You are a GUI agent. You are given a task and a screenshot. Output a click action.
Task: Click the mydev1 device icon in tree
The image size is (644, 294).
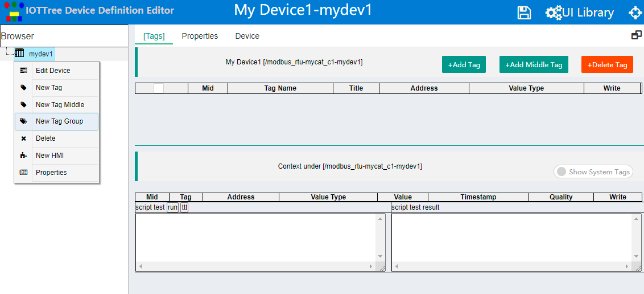[19, 53]
